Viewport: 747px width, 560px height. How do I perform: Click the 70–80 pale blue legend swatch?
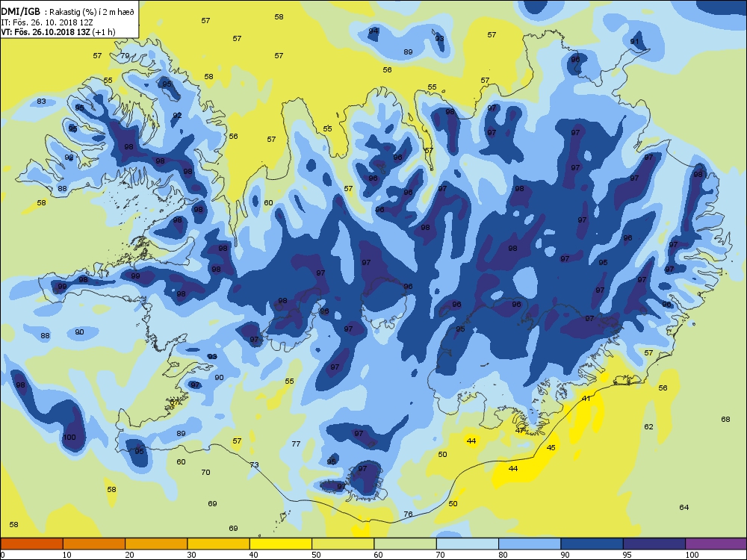(x=468, y=544)
